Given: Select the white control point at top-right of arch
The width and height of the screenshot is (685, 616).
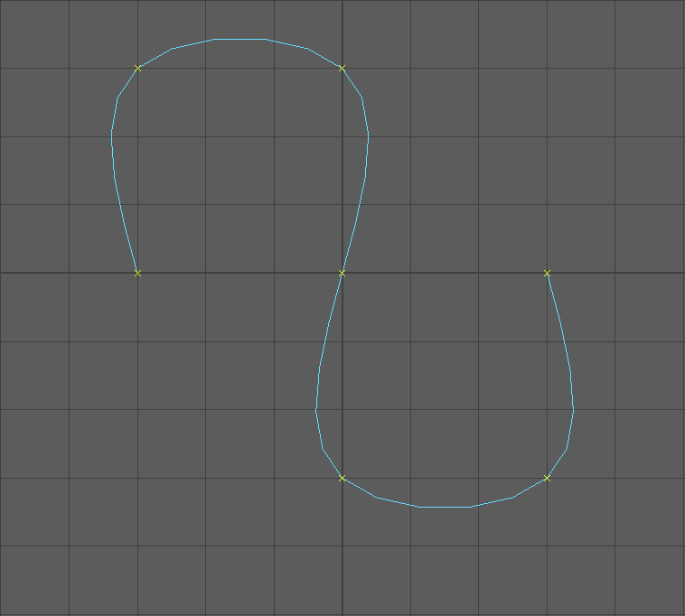Looking at the screenshot, I should click(x=342, y=68).
